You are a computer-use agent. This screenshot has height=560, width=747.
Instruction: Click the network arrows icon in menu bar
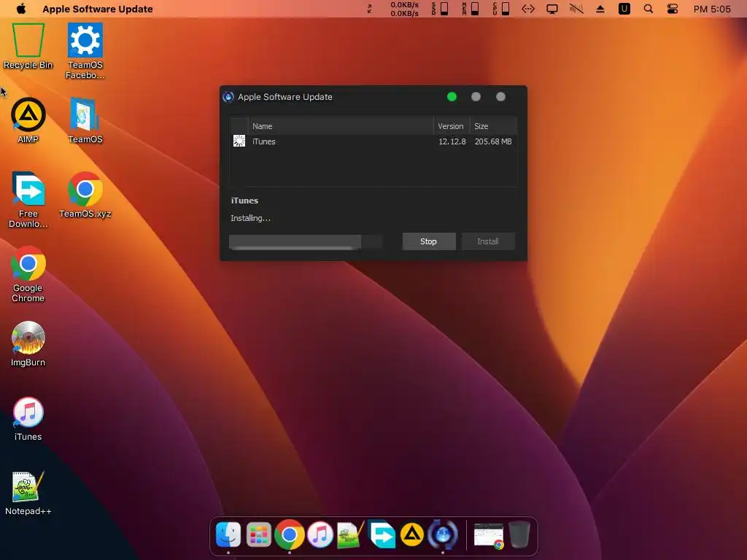click(x=528, y=9)
